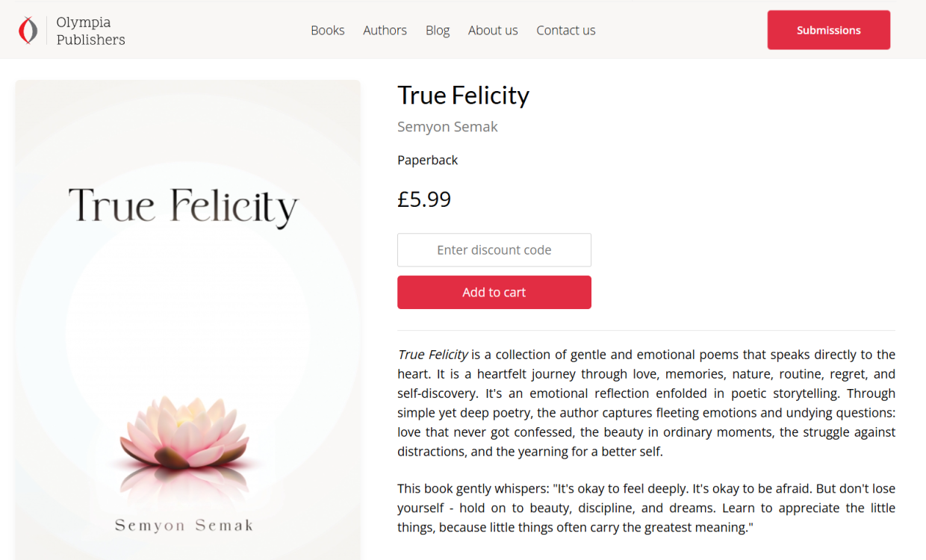Click the paragraph starting "This book gently whispers"
926x560 pixels.
(646, 508)
